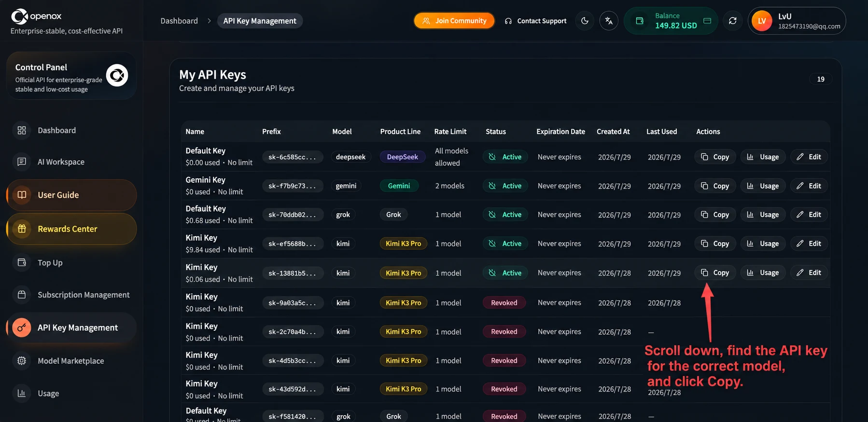The image size is (868, 422).
Task: Open Model Marketplace in sidebar
Action: point(71,361)
